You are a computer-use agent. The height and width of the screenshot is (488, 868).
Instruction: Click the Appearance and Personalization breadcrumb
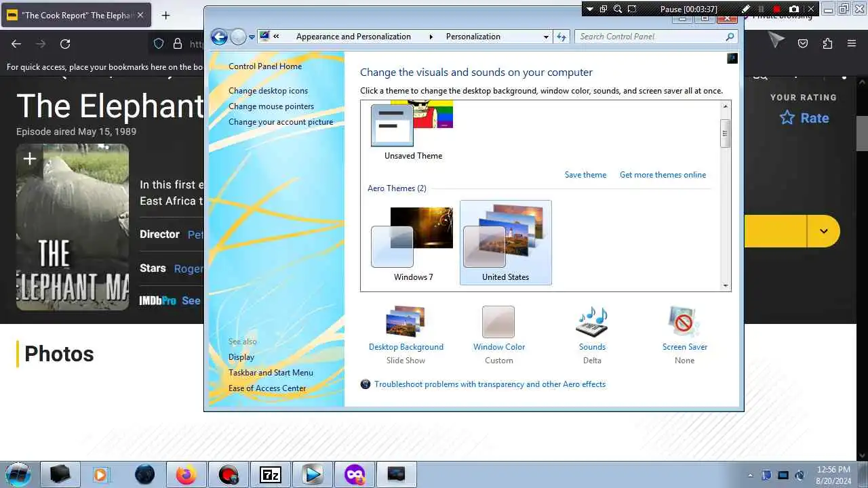353,37
